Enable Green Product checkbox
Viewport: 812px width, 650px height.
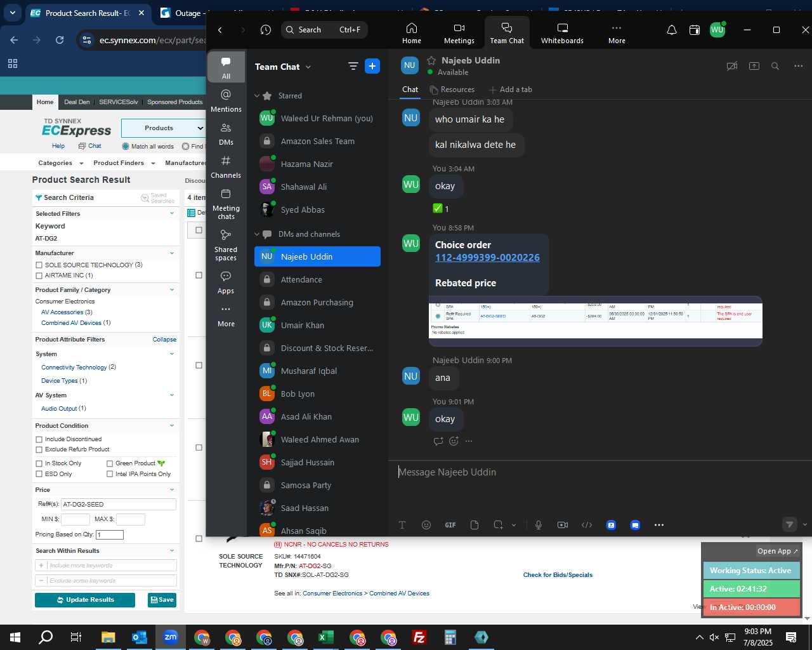110,463
